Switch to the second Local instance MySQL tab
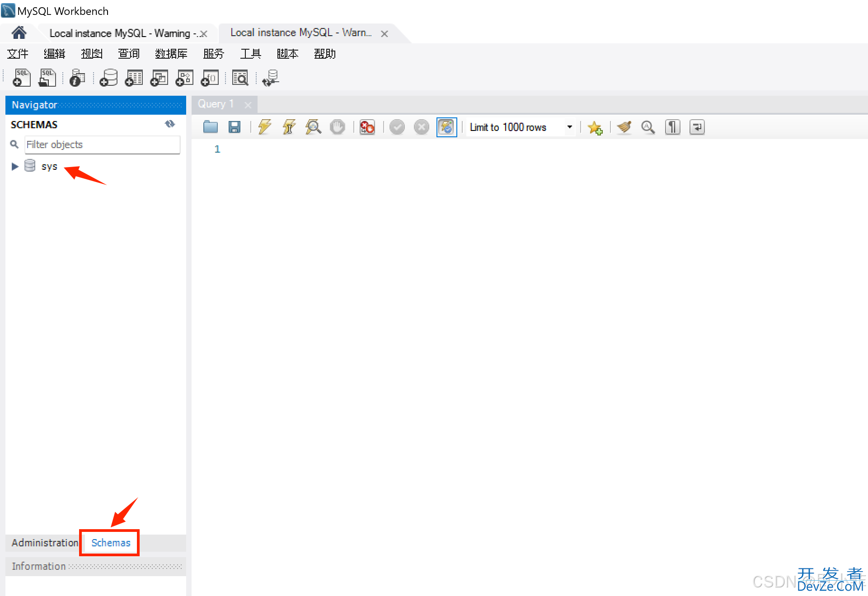 tap(301, 33)
